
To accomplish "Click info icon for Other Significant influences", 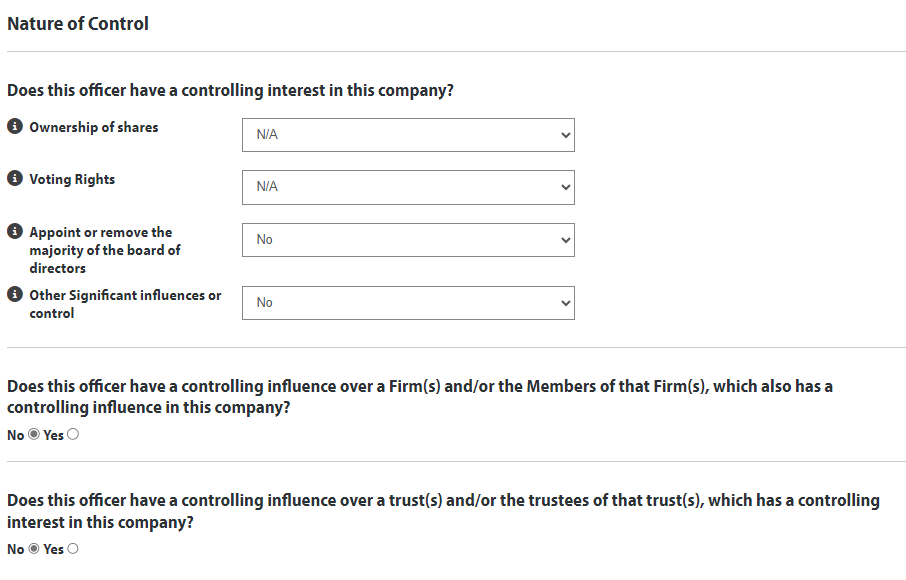I will [x=14, y=295].
